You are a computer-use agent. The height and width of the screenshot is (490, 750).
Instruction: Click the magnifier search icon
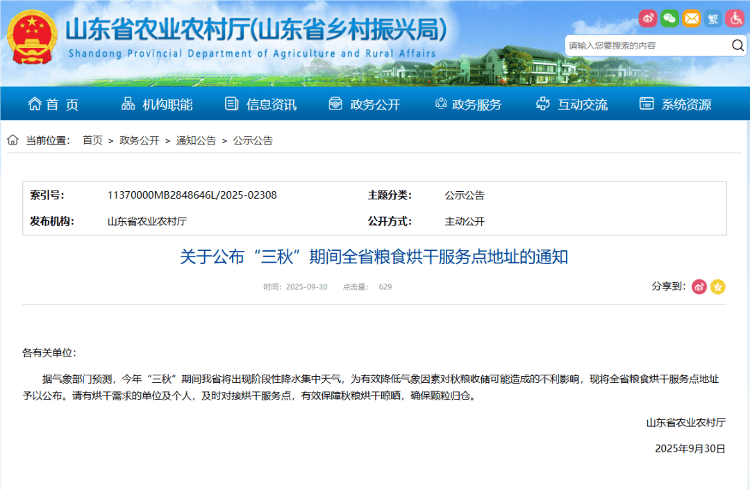click(737, 45)
